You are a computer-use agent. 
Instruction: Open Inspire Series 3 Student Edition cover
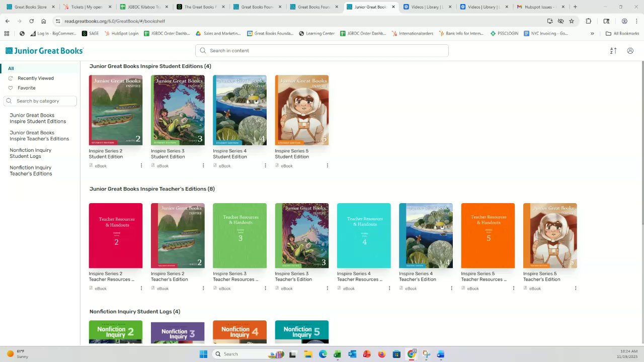(178, 110)
